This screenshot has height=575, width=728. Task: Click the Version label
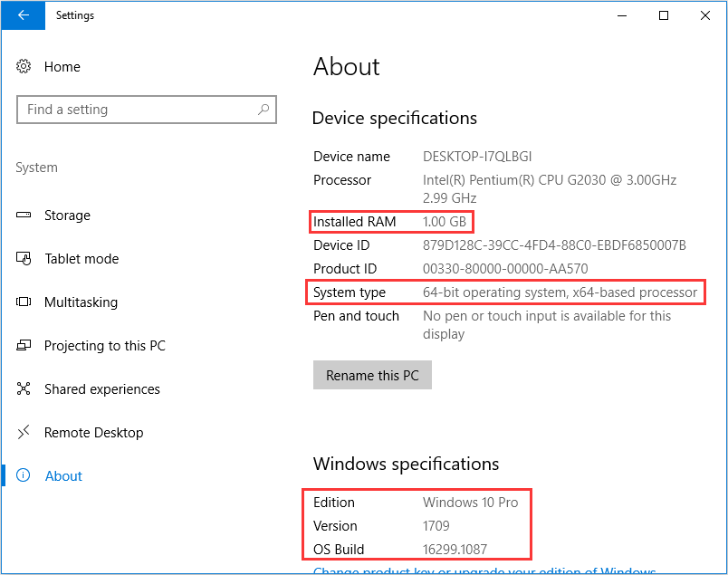pos(335,526)
